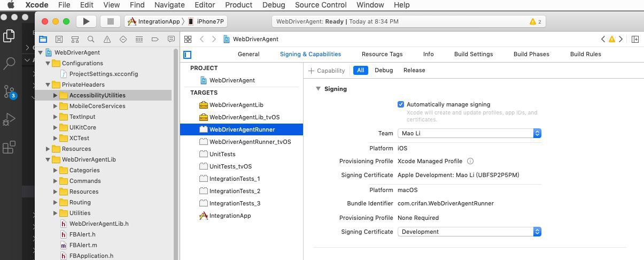Click the jump-bar warning icon near top right
The width and height of the screenshot is (644, 260).
tap(612, 39)
